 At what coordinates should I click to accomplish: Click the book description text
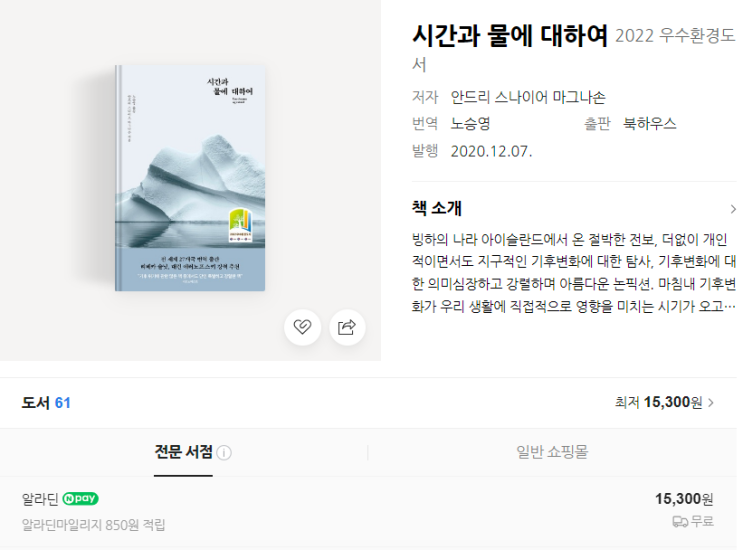pyautogui.click(x=573, y=273)
